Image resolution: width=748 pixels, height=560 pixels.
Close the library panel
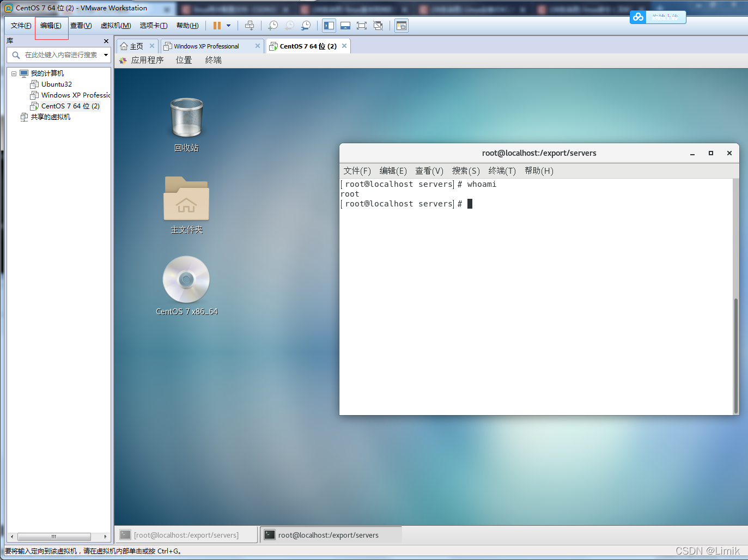point(106,41)
